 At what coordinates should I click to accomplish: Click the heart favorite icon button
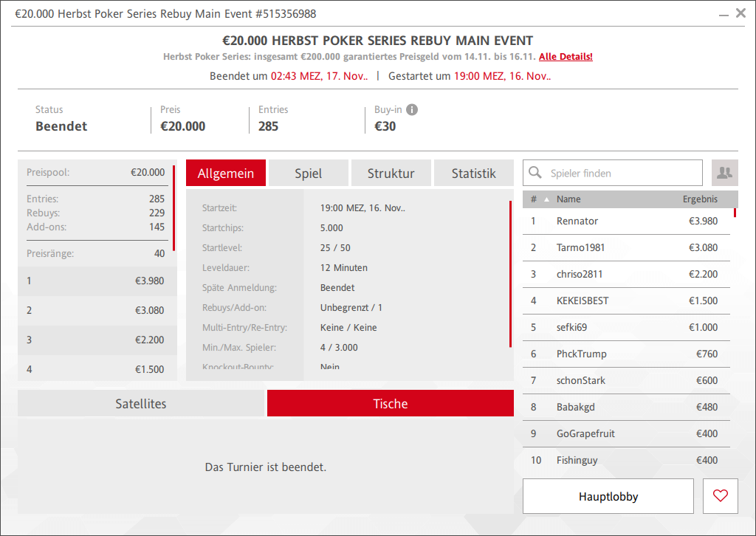[721, 496]
